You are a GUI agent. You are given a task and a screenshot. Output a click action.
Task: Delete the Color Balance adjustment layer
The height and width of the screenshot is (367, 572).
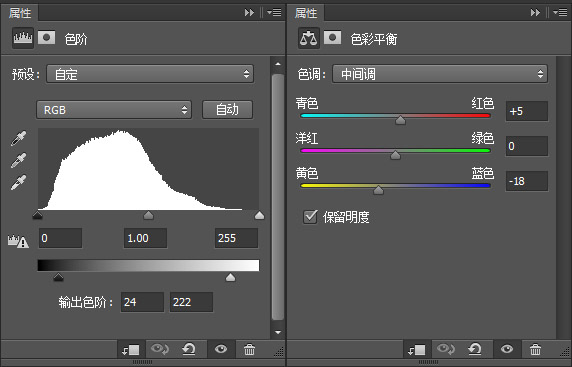(x=536, y=349)
